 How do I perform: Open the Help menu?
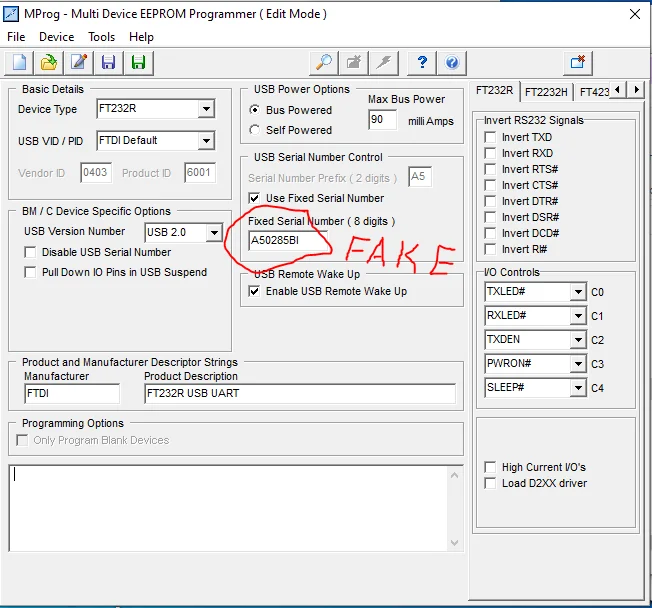click(141, 37)
